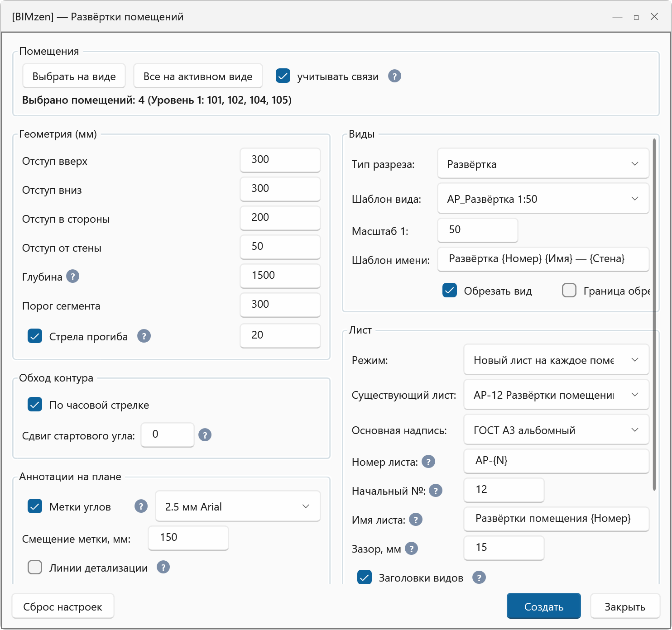672x630 pixels.
Task: Click Имя листа input field
Action: [x=557, y=519]
